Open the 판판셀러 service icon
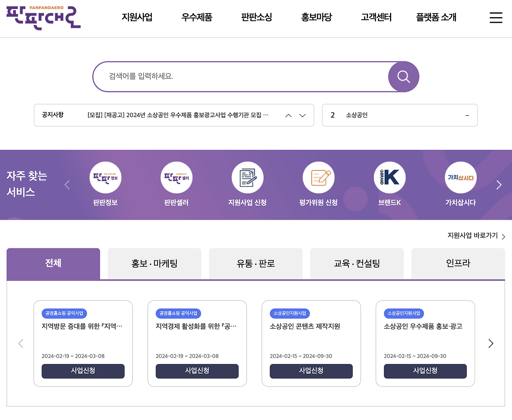 tap(177, 177)
